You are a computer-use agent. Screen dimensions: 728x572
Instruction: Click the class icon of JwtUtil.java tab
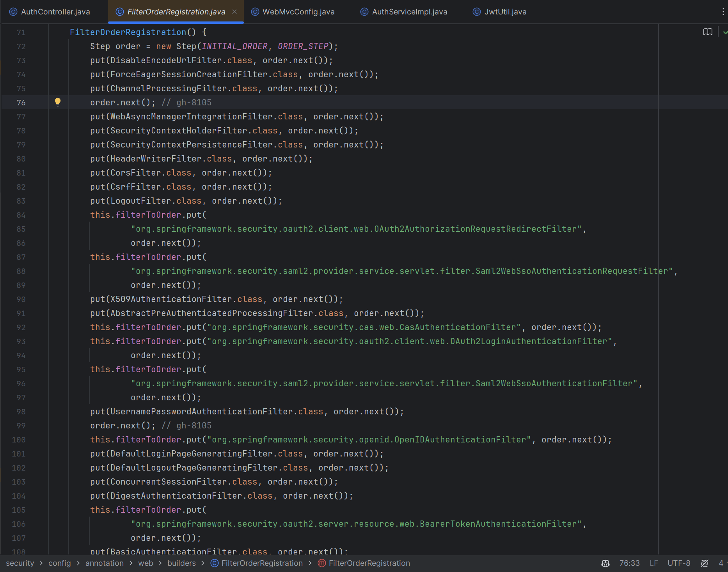(477, 12)
